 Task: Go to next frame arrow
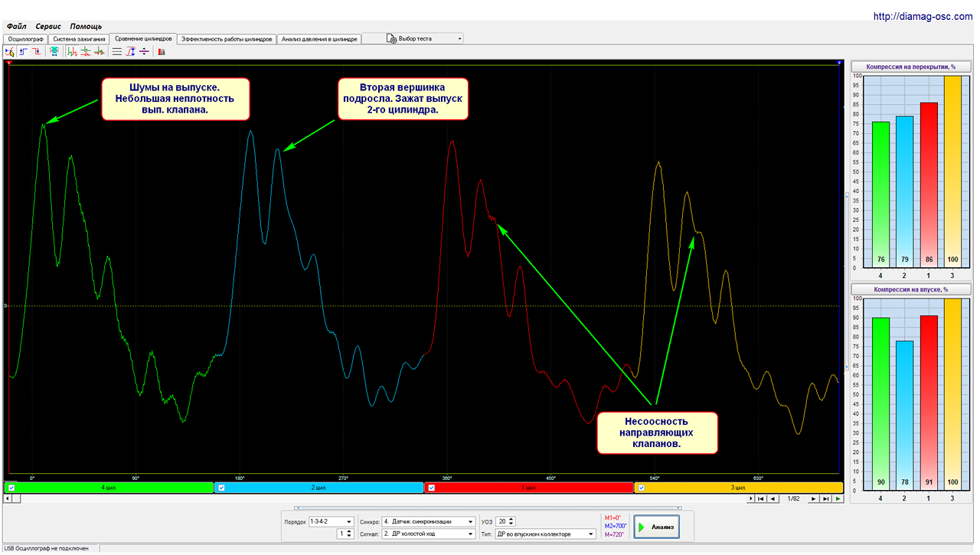click(x=814, y=498)
